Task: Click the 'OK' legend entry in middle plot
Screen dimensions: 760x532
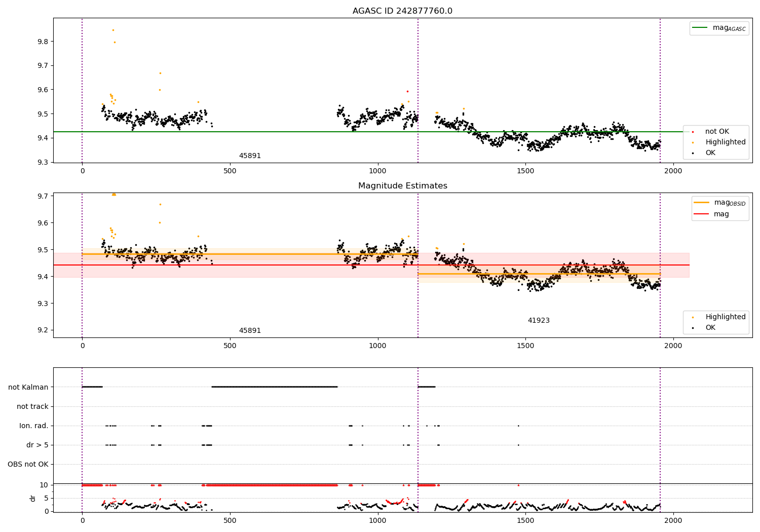Action: 704,328
